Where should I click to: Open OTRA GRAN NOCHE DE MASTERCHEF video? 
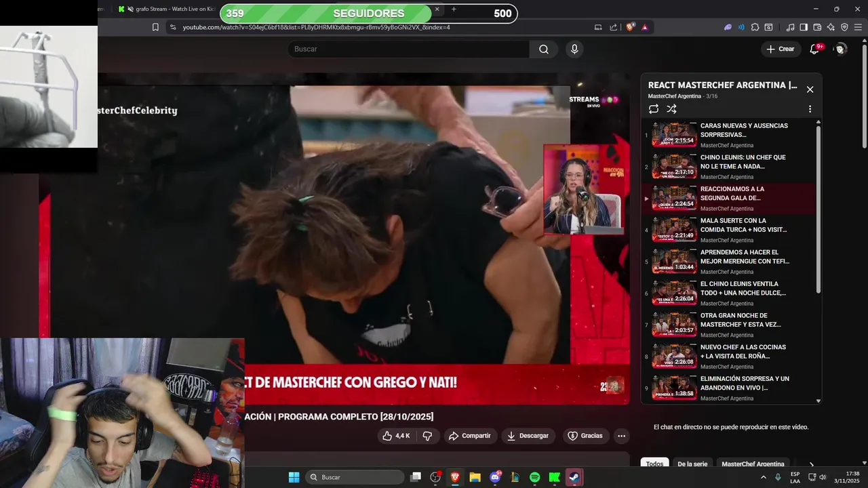728,325
